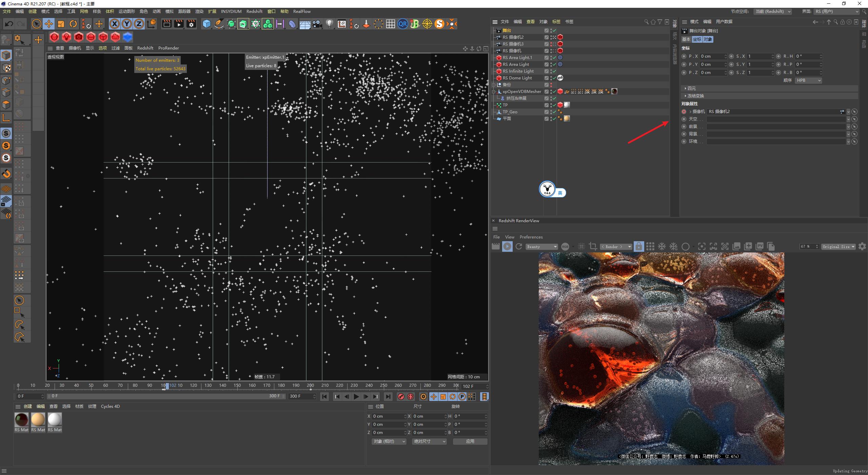Click the 应用 button in the coordinates panel
This screenshot has width=868, height=475.
470,441
